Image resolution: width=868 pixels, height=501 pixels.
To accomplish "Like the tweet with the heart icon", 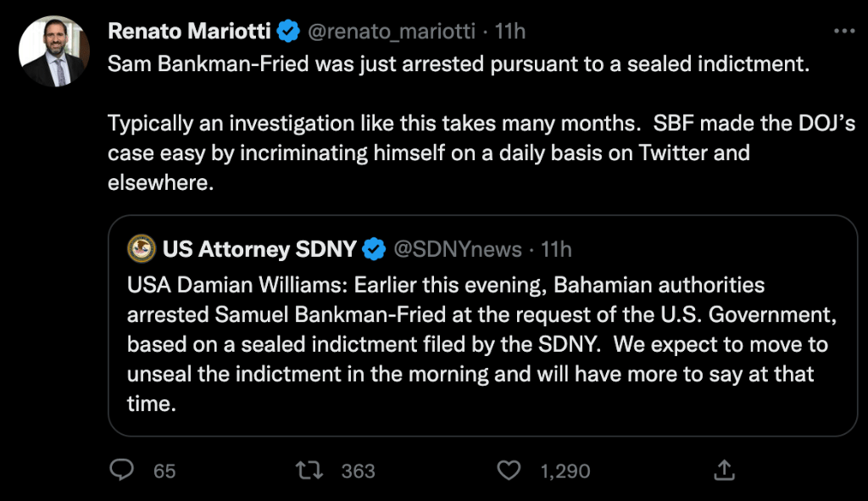I will 509,470.
